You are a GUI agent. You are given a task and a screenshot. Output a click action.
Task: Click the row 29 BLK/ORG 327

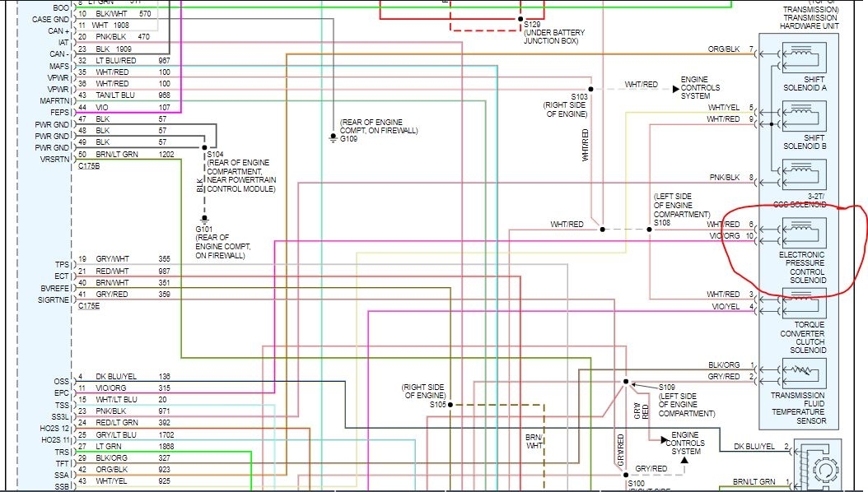click(x=124, y=457)
